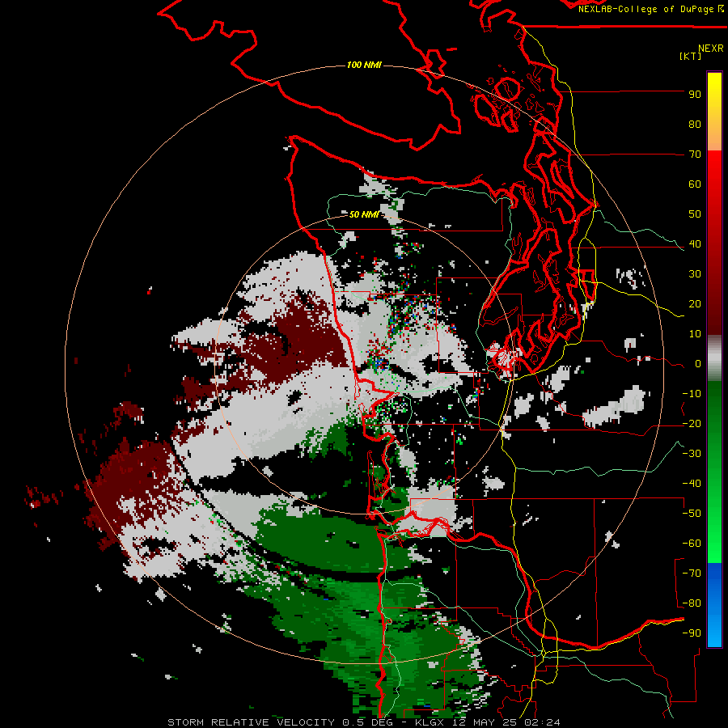Screen dimensions: 728x728
Task: Select the -10 value on the velocity legend
Action: [692, 394]
